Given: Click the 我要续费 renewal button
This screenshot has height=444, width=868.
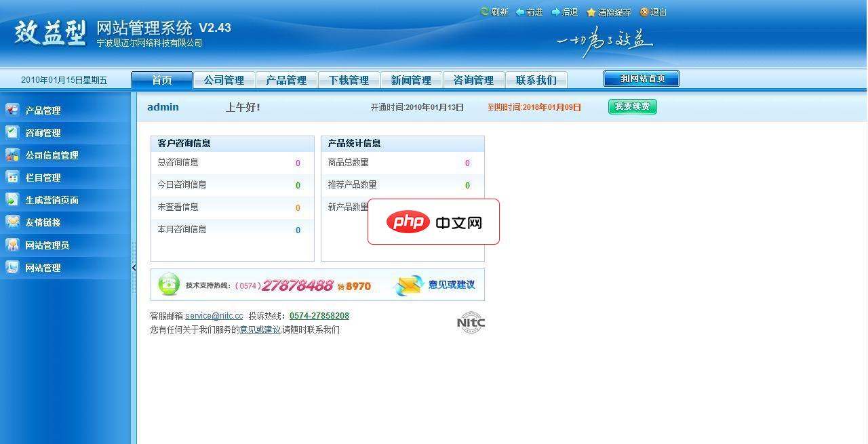Looking at the screenshot, I should pyautogui.click(x=632, y=106).
